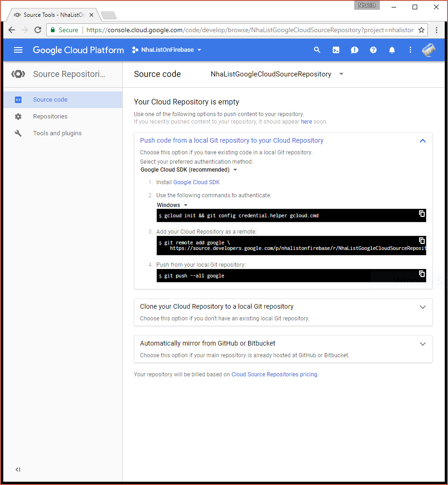Copy the gcloud init command

[422, 214]
